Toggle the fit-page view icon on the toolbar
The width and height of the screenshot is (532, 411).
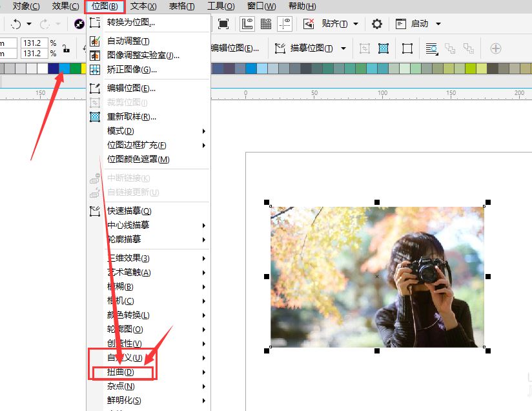coord(225,23)
